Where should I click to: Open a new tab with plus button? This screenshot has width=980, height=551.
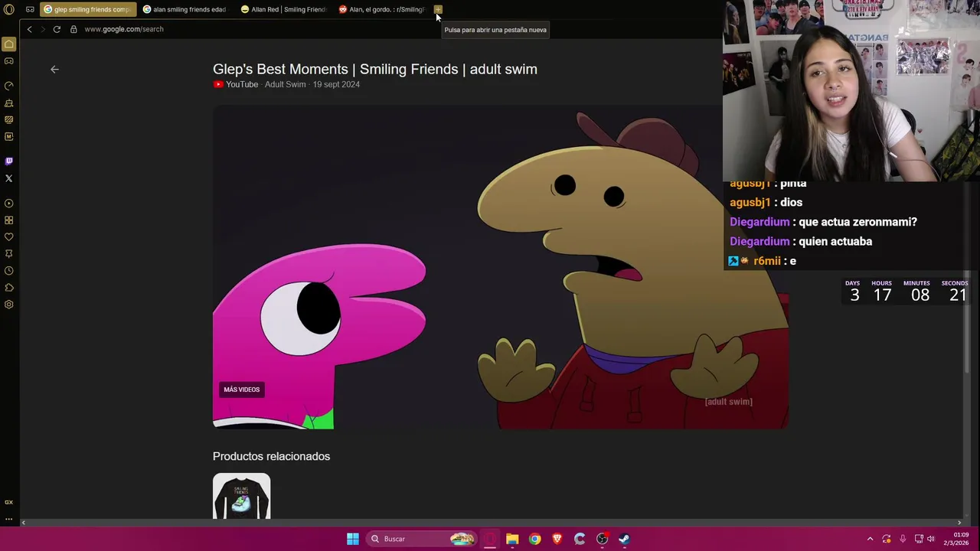click(x=438, y=9)
